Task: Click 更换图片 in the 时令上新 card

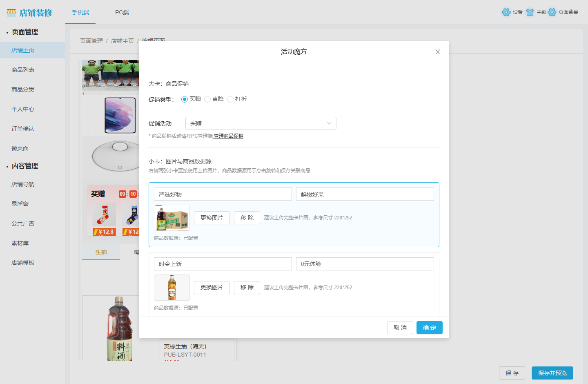Action: pyautogui.click(x=212, y=288)
